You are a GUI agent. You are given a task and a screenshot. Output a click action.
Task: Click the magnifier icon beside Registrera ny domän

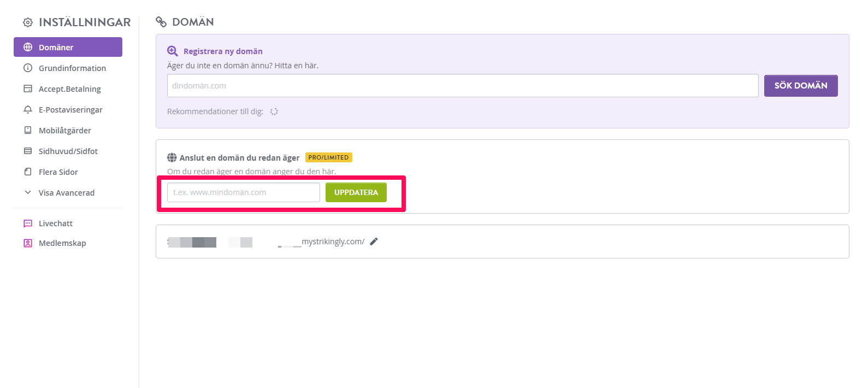click(173, 51)
